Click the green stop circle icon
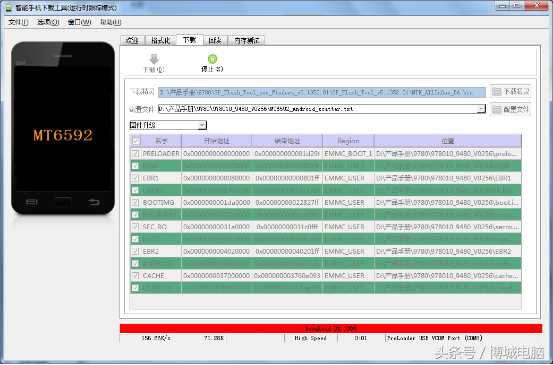Viewport: 553px width, 365px height. [x=212, y=59]
